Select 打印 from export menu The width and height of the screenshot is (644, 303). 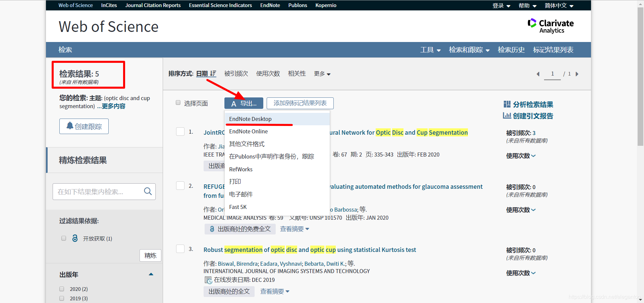277,181
